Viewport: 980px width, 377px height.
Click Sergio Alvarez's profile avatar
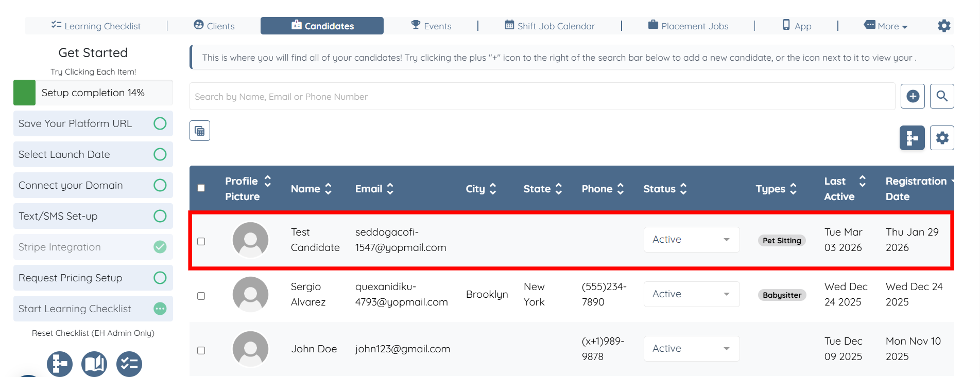250,294
